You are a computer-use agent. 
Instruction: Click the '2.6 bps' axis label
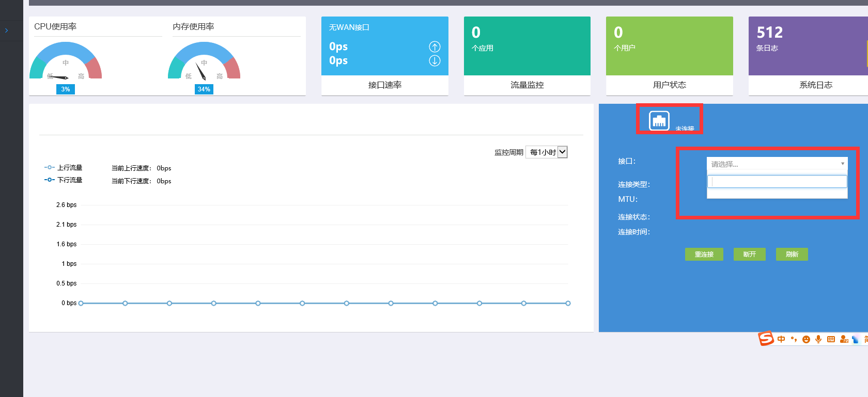(x=67, y=205)
